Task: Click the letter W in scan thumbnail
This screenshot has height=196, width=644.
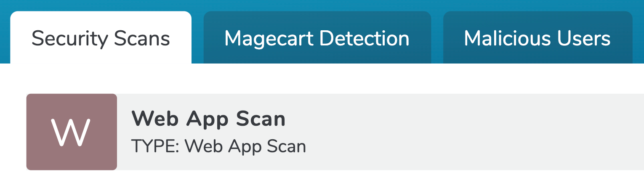Action: coord(71,132)
